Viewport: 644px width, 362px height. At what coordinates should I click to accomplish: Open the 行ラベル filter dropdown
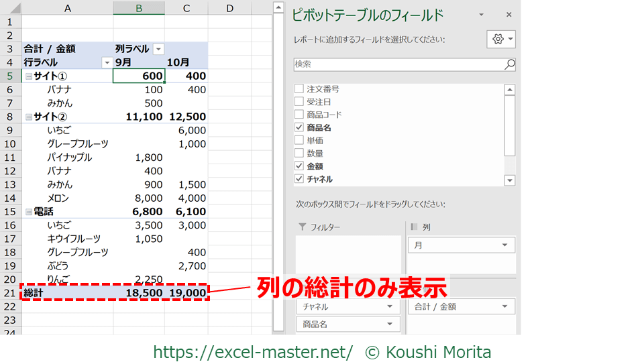pyautogui.click(x=106, y=62)
